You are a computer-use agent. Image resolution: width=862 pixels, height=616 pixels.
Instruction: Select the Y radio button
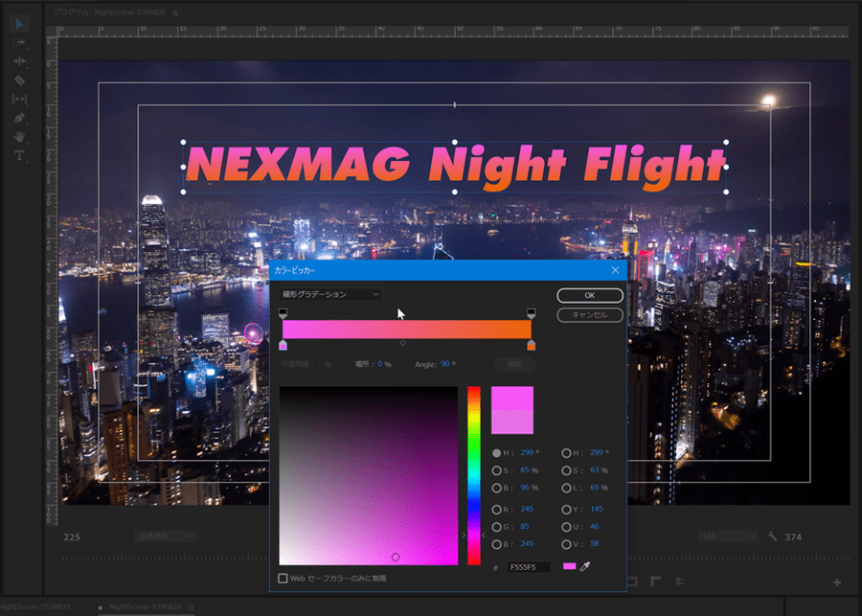point(566,510)
